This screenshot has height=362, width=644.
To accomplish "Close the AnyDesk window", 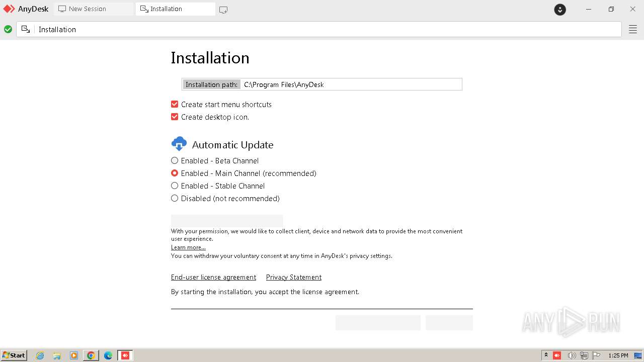I will click(x=633, y=9).
